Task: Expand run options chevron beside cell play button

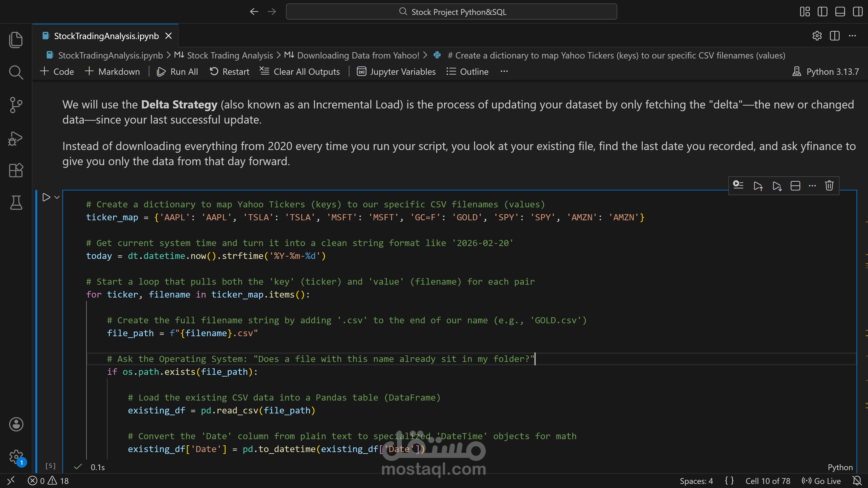Action: [57, 197]
